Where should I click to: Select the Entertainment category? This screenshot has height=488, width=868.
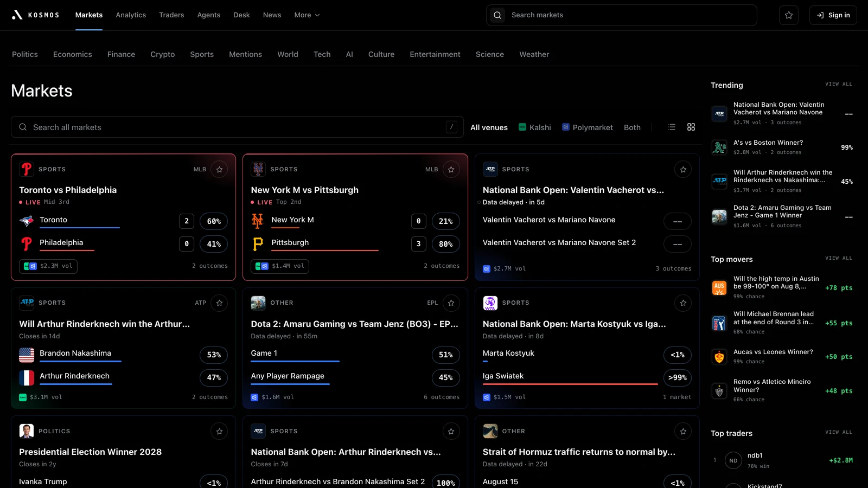tap(435, 54)
